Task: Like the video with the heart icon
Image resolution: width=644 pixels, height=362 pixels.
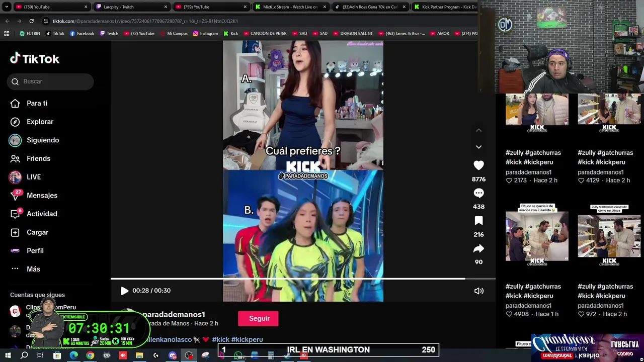Action: coord(478,165)
